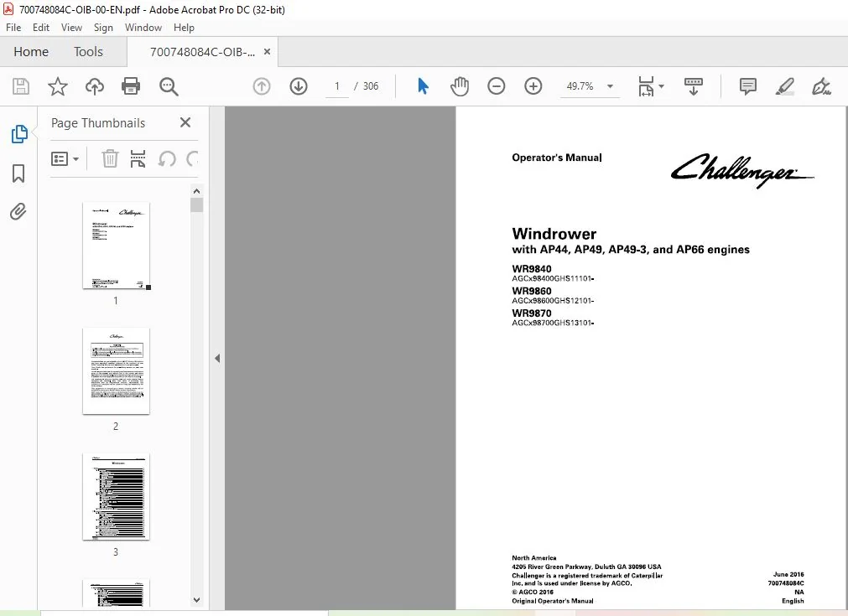Close the 700748084C-OIB document tab

click(x=268, y=52)
